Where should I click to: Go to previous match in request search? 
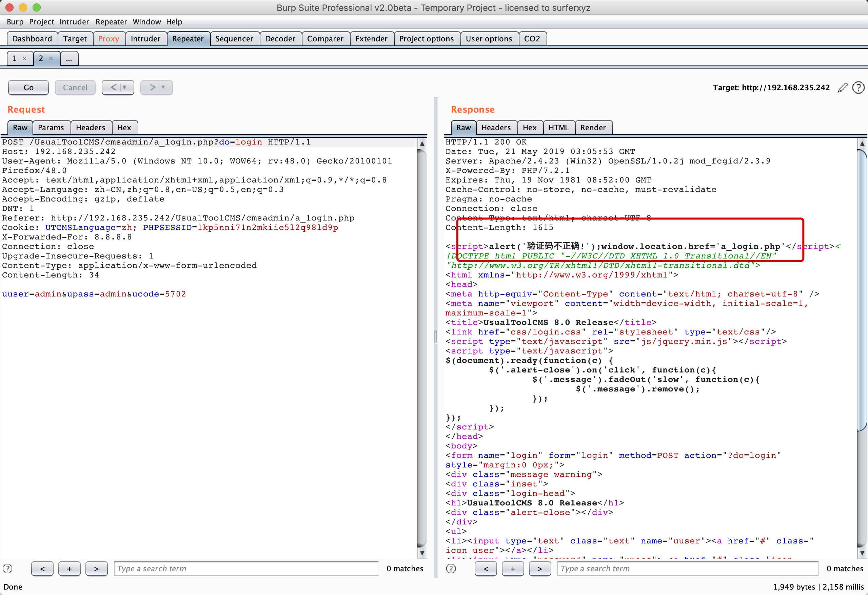[42, 569]
